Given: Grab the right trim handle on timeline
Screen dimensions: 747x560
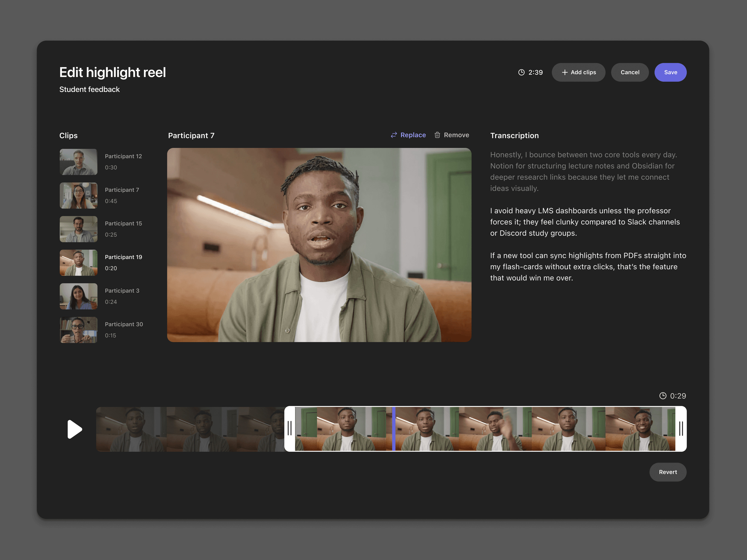Looking at the screenshot, I should coord(681,428).
